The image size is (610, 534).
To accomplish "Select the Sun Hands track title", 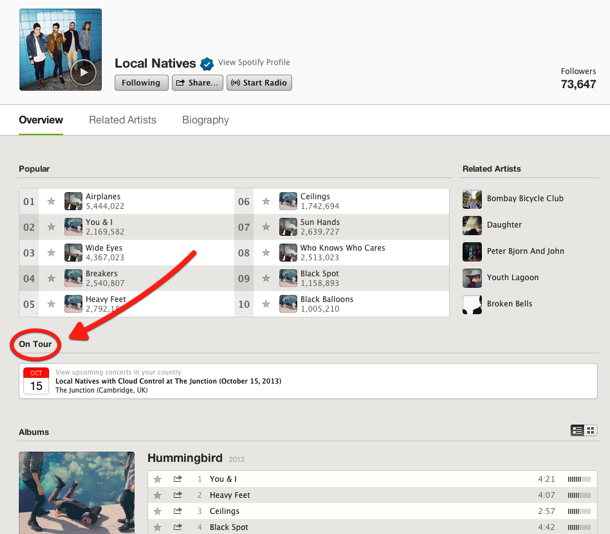I will pos(320,222).
